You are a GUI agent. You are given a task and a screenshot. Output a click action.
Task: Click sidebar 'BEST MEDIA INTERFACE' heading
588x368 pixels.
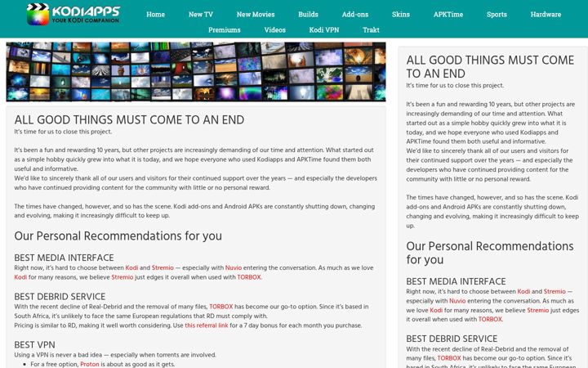pos(456,281)
